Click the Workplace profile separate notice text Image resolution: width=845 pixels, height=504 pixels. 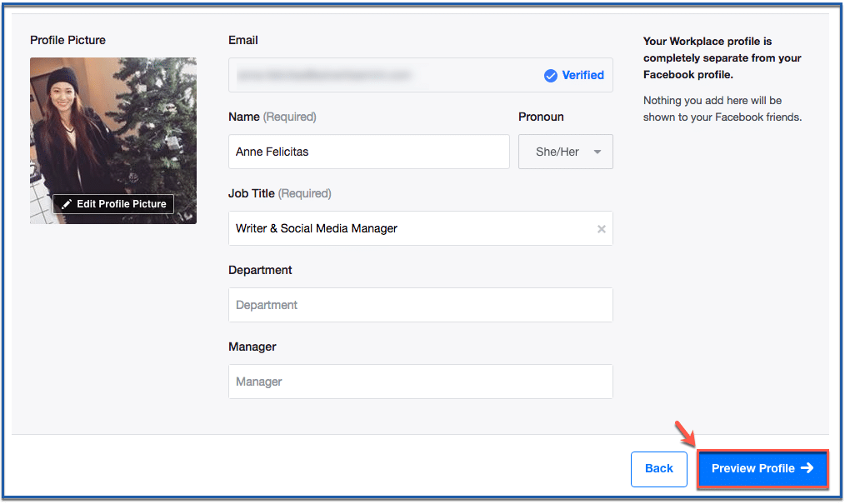tap(722, 57)
